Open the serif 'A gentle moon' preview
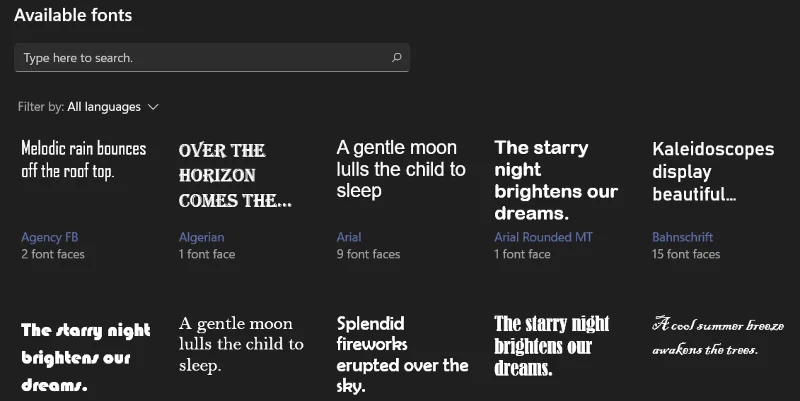 (241, 343)
